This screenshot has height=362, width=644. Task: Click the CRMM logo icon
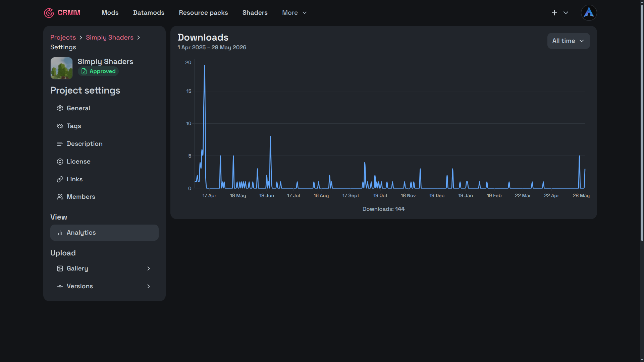tap(49, 13)
